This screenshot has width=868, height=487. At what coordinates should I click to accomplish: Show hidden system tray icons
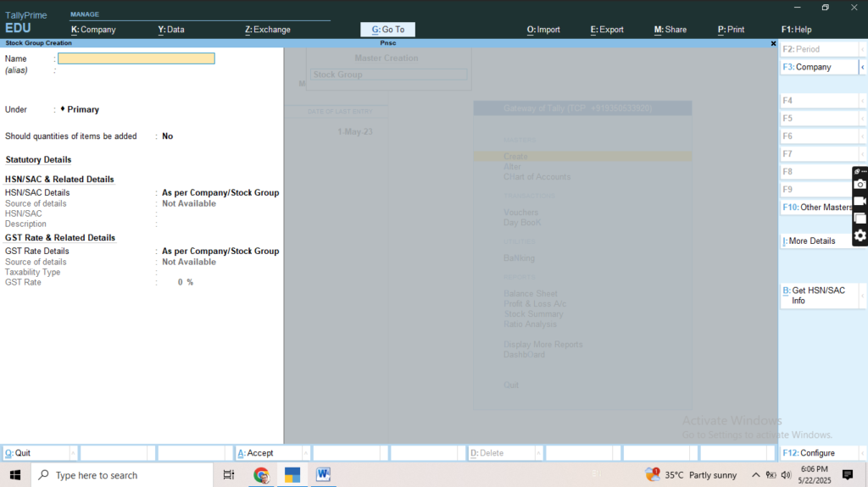click(755, 475)
